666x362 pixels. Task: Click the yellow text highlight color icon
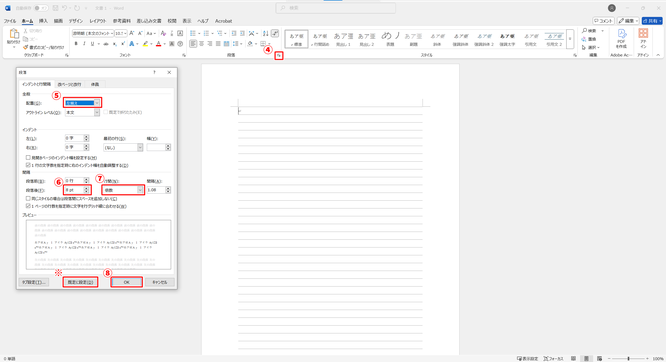coord(145,44)
